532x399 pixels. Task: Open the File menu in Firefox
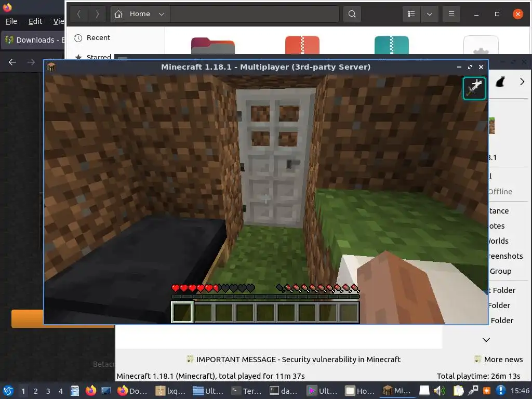11,21
